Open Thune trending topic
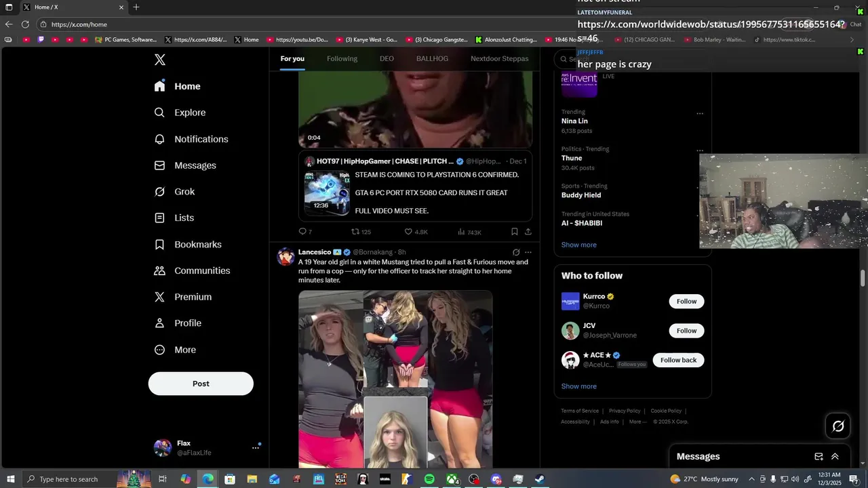This screenshot has width=868, height=488. coord(572,158)
